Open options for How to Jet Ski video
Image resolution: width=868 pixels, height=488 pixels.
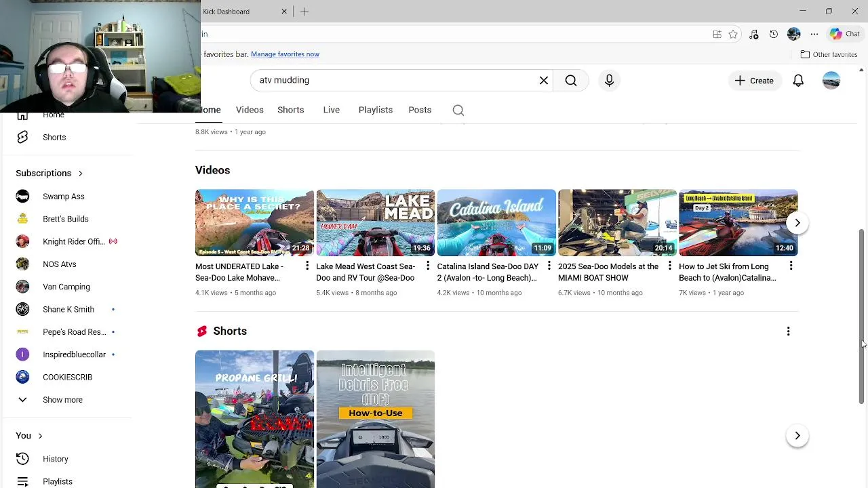coord(791,266)
